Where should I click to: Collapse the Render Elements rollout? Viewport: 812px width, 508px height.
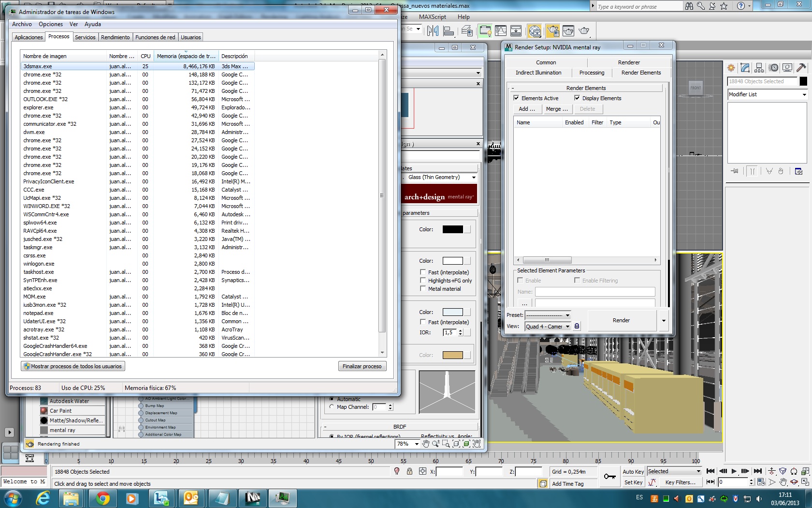[586, 88]
